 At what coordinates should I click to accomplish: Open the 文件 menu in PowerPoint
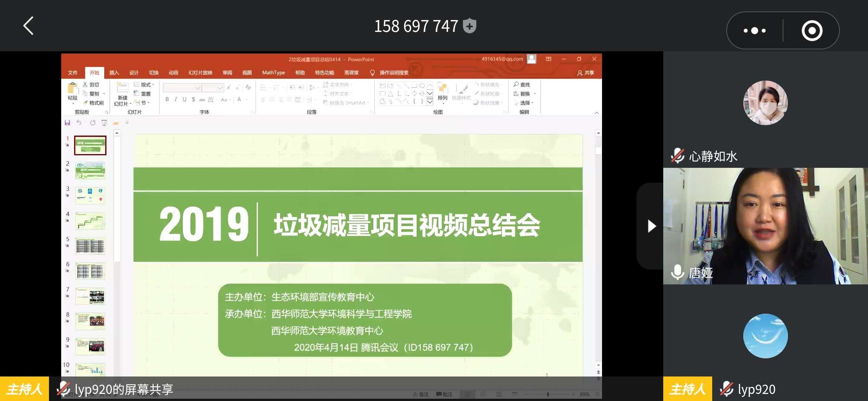73,73
